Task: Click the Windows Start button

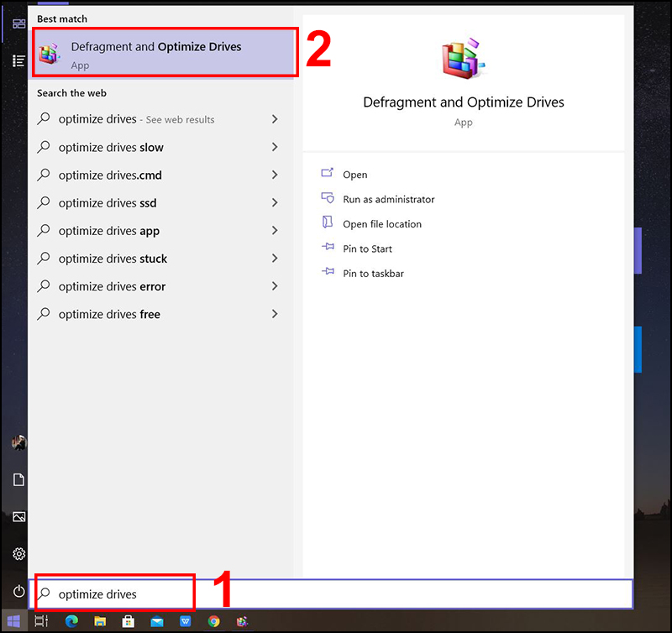Action: click(13, 621)
